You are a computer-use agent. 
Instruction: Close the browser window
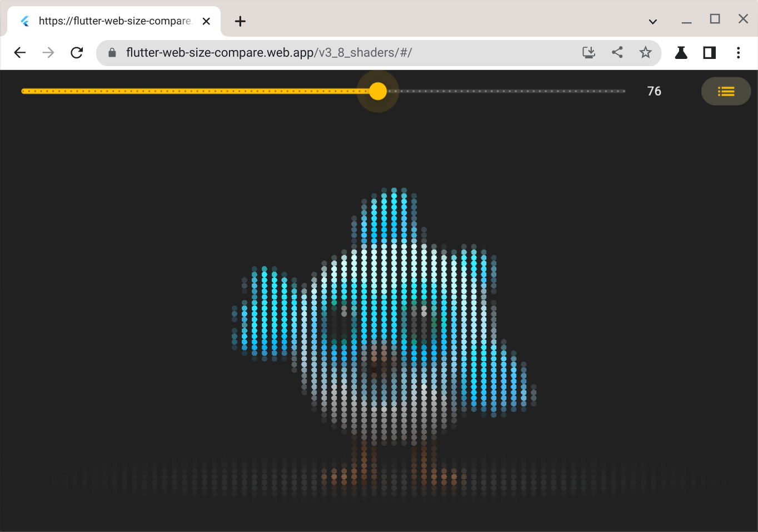[743, 19]
